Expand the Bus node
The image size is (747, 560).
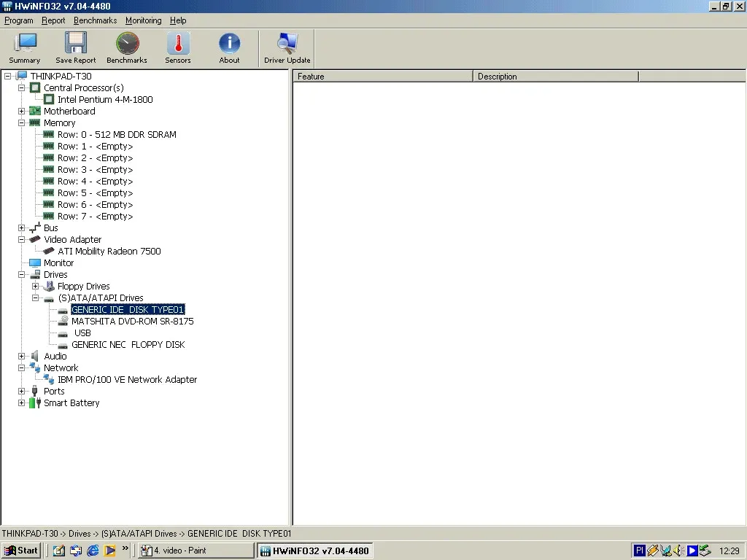pos(21,227)
